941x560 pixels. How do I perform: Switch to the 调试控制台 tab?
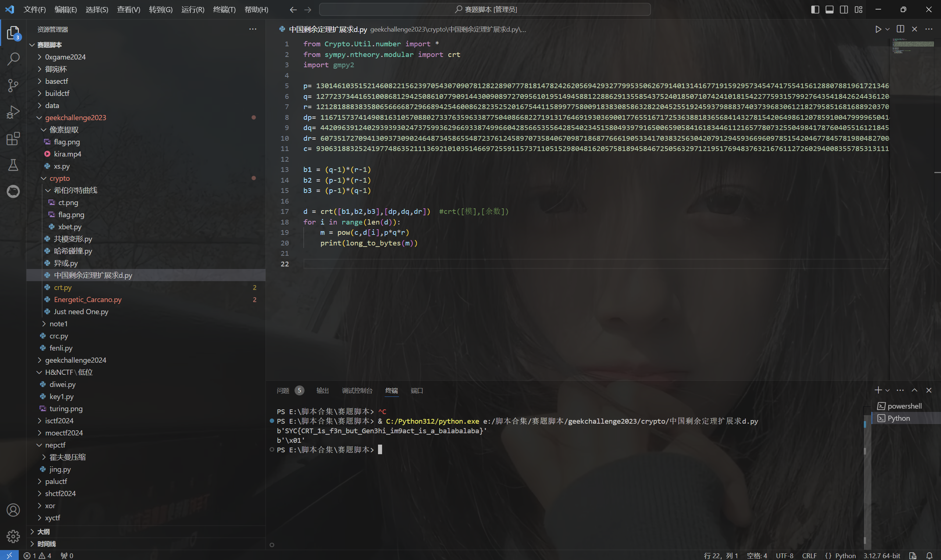(357, 391)
